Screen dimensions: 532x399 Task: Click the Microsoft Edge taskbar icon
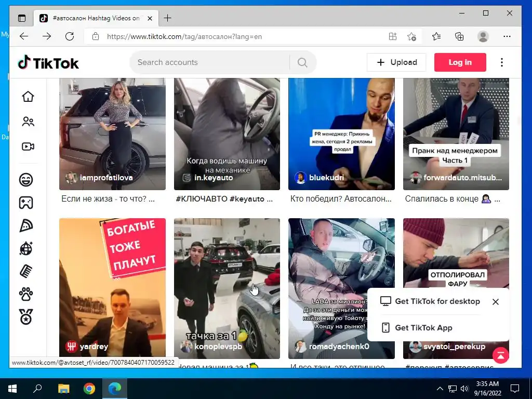(115, 389)
